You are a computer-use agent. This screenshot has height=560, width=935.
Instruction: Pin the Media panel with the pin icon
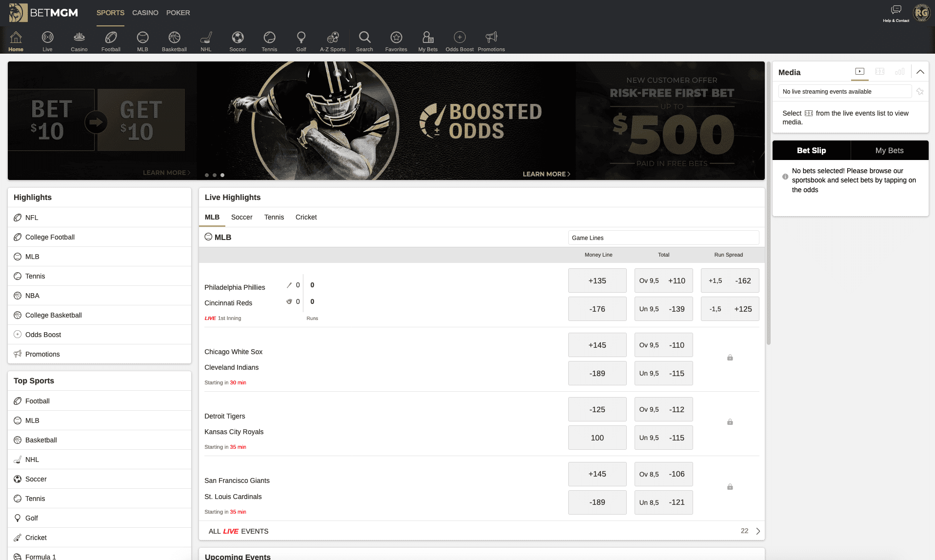click(x=920, y=91)
